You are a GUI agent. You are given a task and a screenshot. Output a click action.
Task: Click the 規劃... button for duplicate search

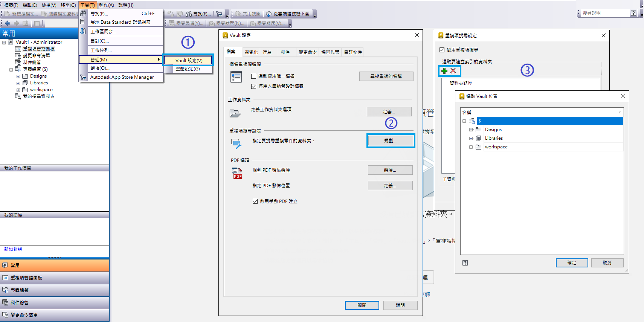(391, 140)
